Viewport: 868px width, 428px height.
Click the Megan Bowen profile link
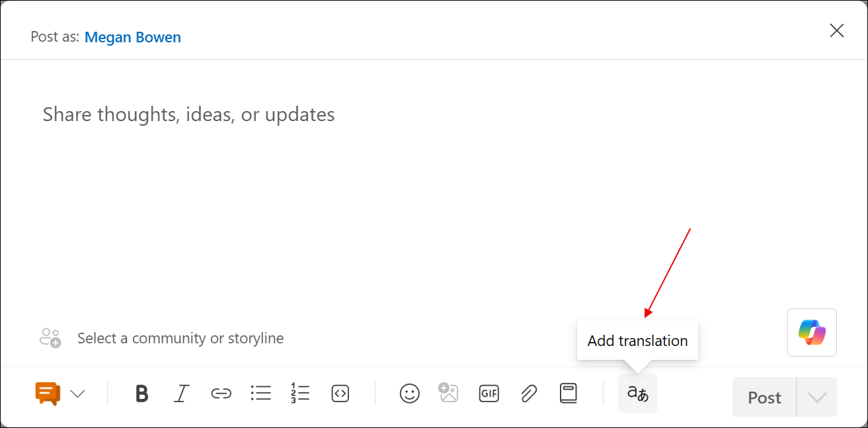point(132,37)
